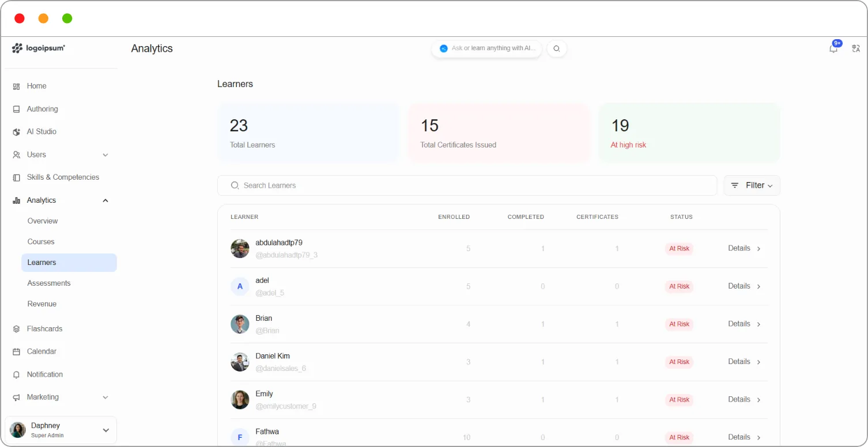Screen dimensions: 868x447
Task: Click the Search Learners field
Action: tap(467, 185)
